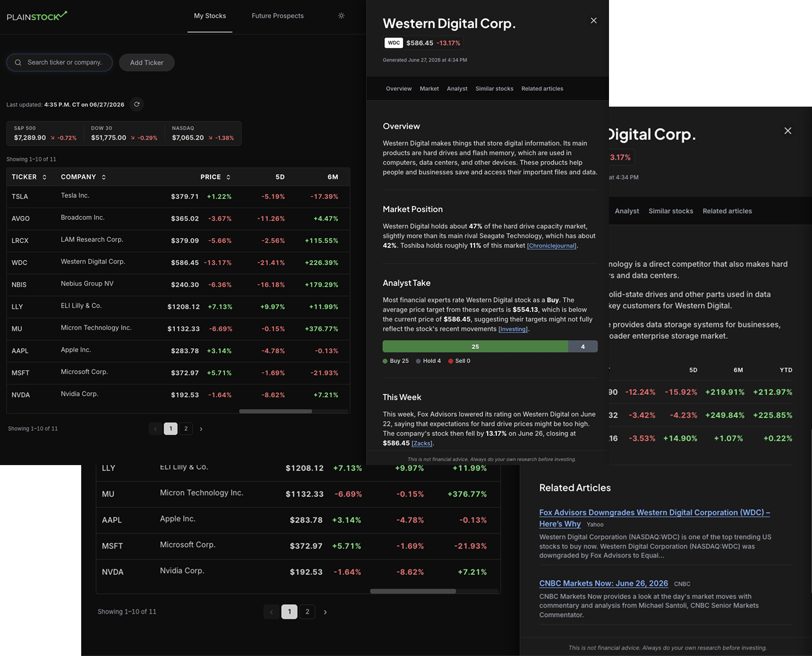Select the LRCX LAM Research Corp. row

178,241
